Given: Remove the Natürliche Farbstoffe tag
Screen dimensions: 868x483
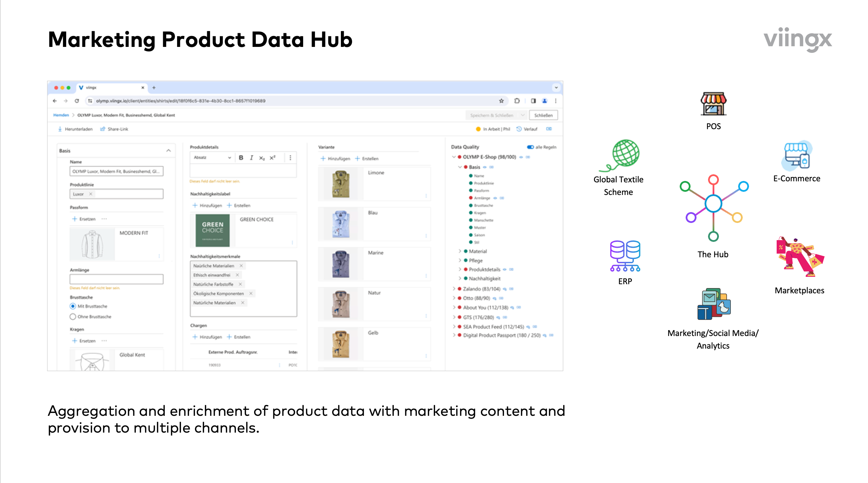Looking at the screenshot, I should tap(240, 284).
